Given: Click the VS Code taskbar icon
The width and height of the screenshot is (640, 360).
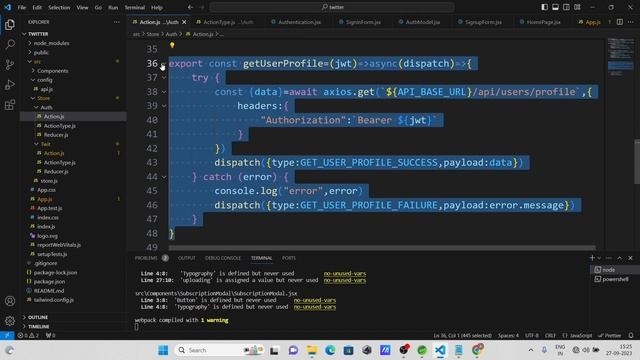Looking at the screenshot, I should pos(440,350).
